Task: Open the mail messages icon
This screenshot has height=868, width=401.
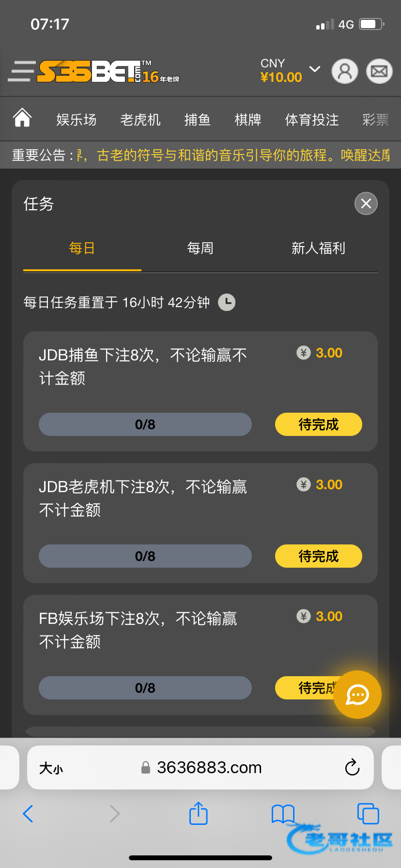Action: coord(379,71)
